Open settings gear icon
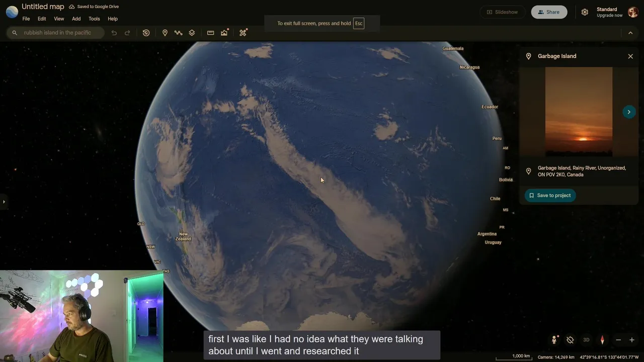The height and width of the screenshot is (362, 644). point(585,12)
